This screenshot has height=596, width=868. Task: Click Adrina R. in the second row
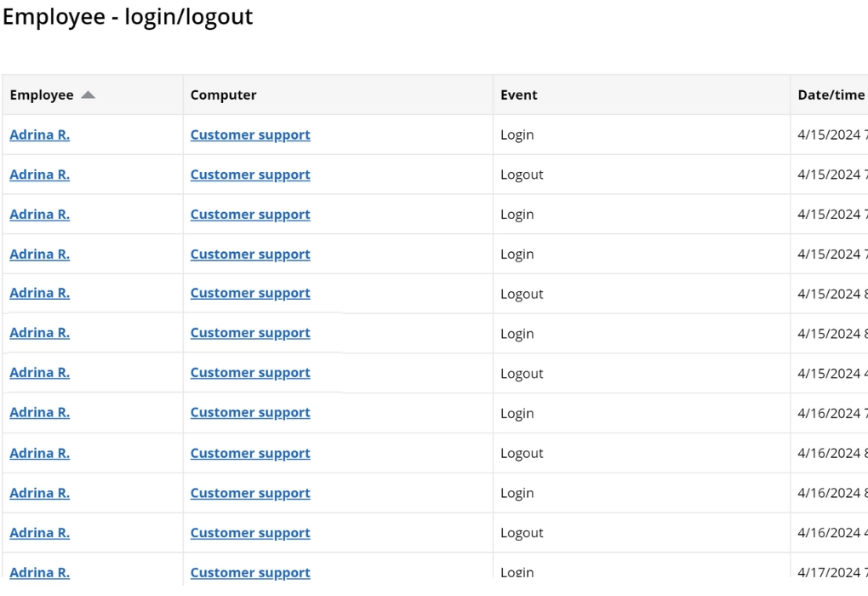click(39, 175)
